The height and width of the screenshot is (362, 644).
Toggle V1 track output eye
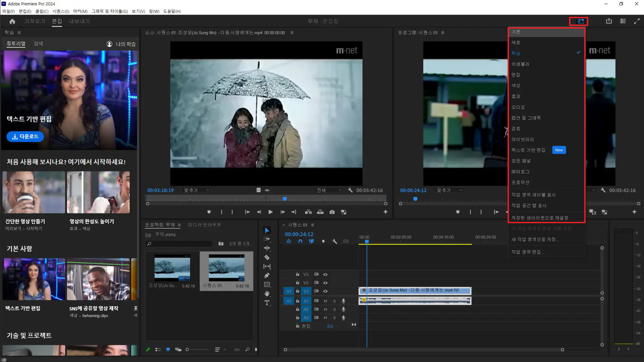pyautogui.click(x=325, y=291)
